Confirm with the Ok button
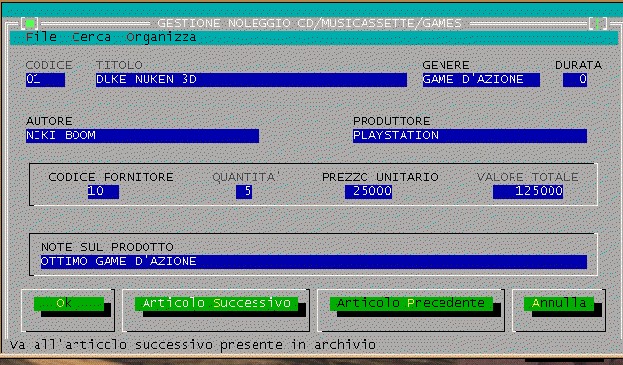The height and width of the screenshot is (365, 623). tap(69, 304)
